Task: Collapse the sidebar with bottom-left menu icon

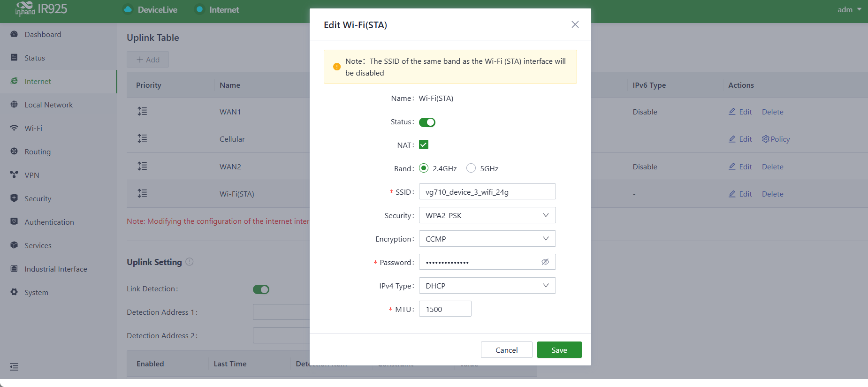Action: click(14, 367)
